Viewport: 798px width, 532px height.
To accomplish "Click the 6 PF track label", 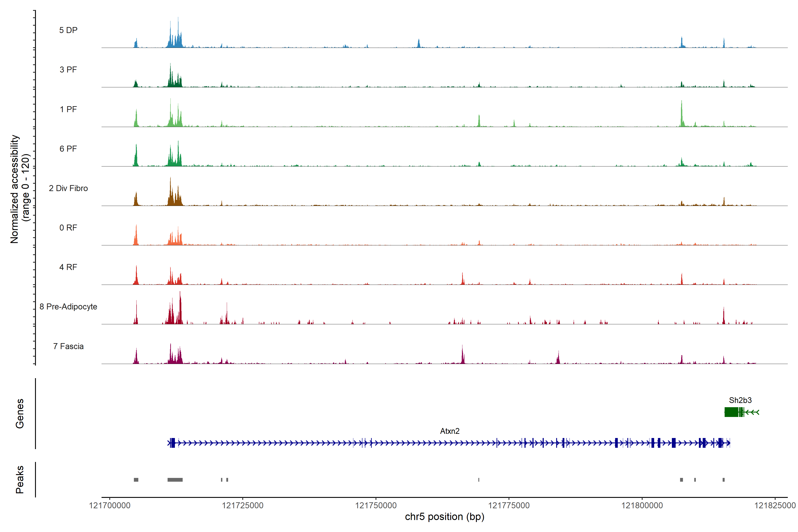I will (x=68, y=149).
